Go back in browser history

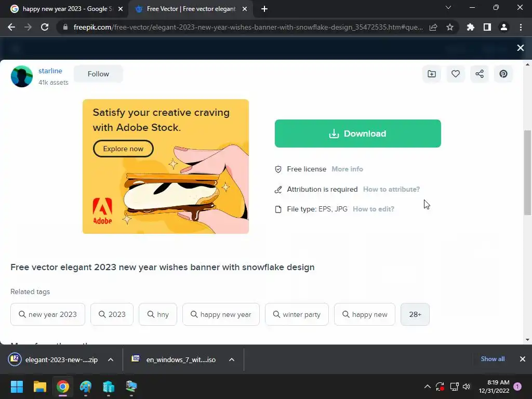click(x=11, y=27)
